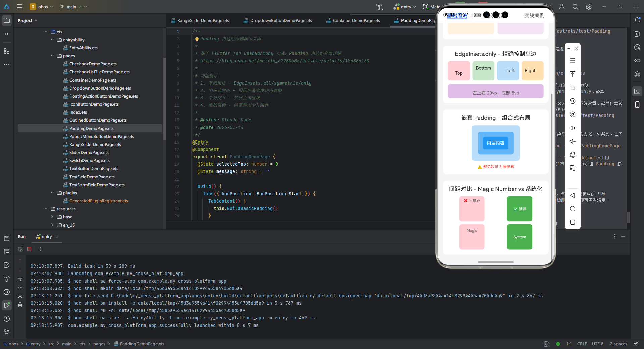Screen dimensions: 644x349
Task: Click emulator screenshot crop icon
Action: point(573,88)
